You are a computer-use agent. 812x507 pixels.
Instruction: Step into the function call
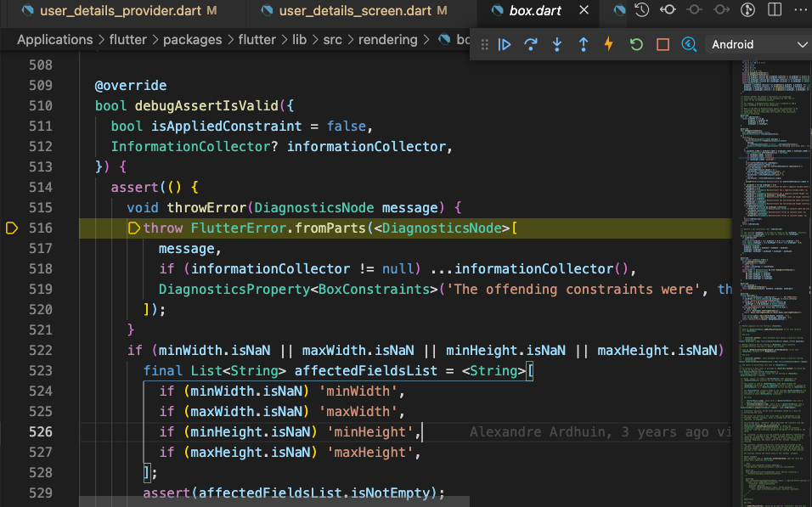point(557,44)
